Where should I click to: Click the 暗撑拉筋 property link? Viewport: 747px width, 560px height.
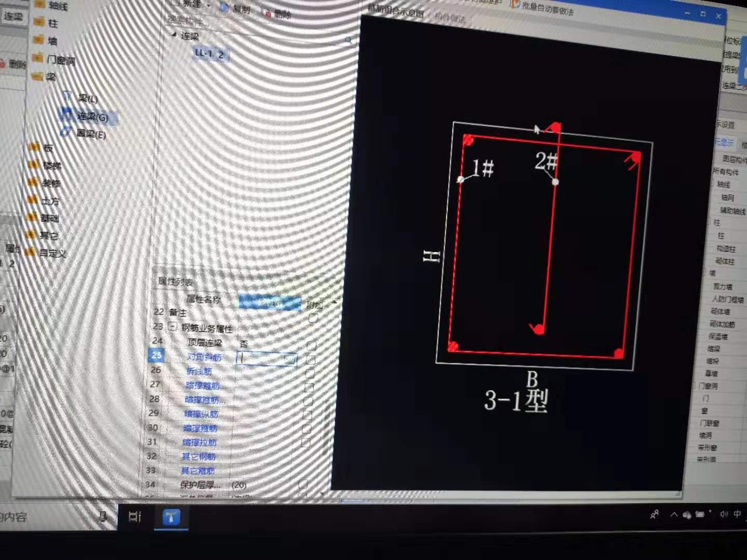tap(199, 442)
